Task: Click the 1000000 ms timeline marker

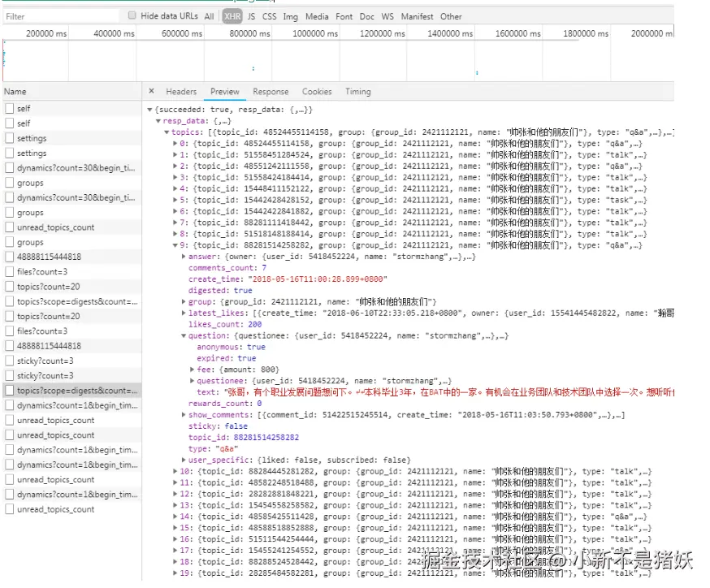Action: click(x=315, y=33)
